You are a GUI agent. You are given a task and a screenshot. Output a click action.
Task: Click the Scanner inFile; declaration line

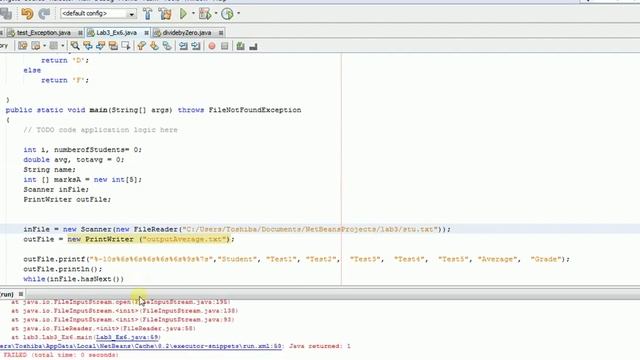tap(56, 189)
